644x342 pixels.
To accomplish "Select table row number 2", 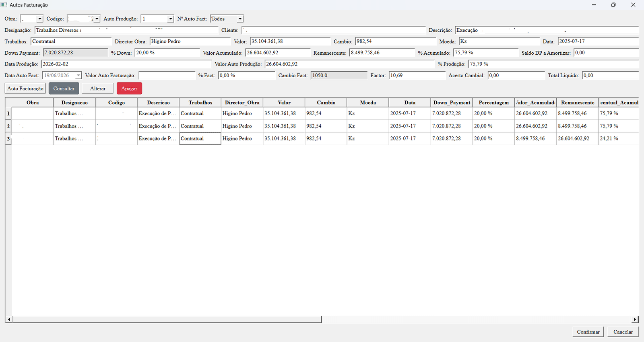I will coord(8,126).
